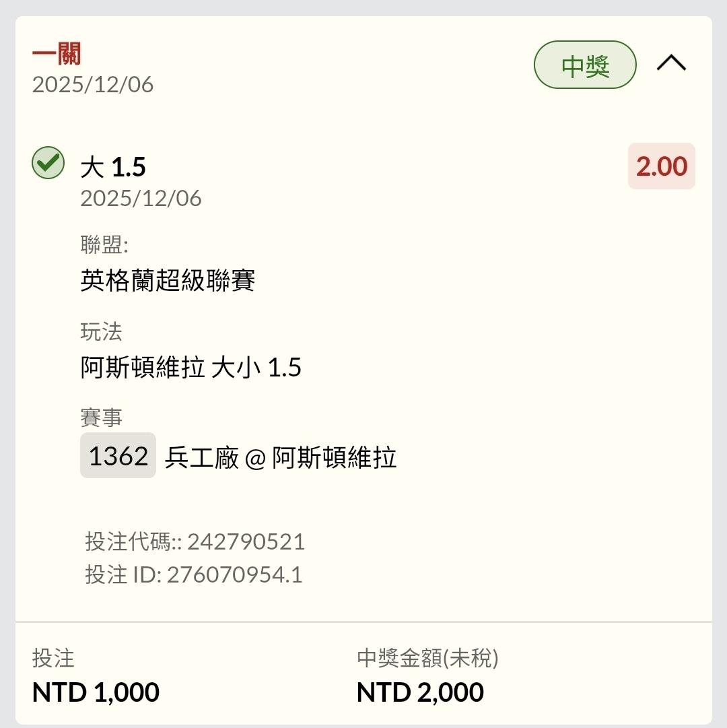Tap the NTD 2,000 payout amount
727x728 pixels.
(x=420, y=692)
